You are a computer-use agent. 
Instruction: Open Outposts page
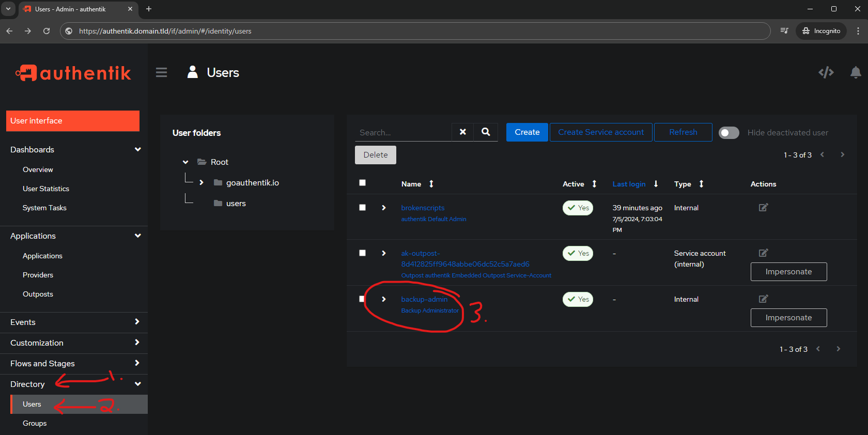[x=38, y=294]
